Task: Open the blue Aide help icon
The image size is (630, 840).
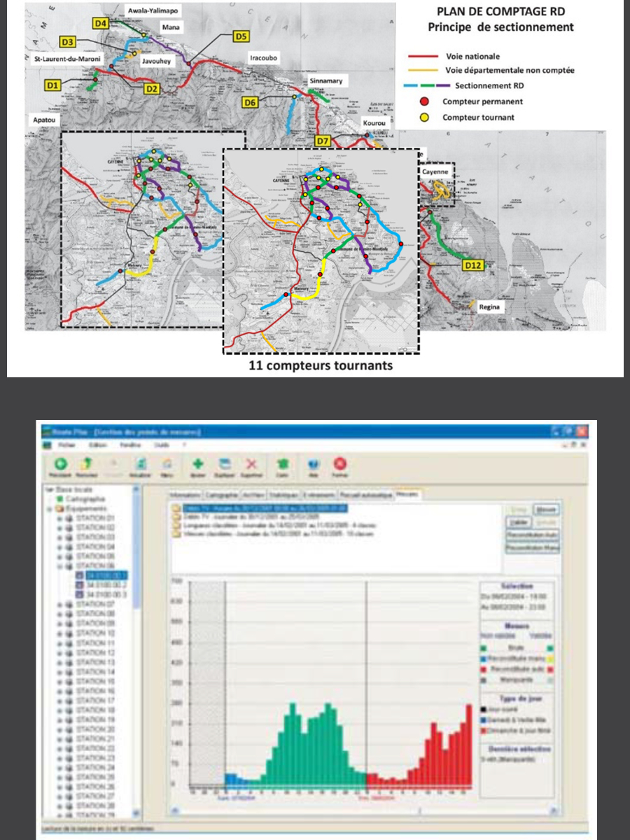Action: (x=314, y=464)
